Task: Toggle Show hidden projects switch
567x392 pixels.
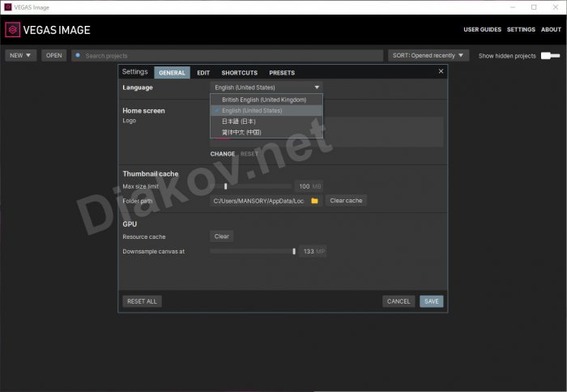Action: pos(550,56)
